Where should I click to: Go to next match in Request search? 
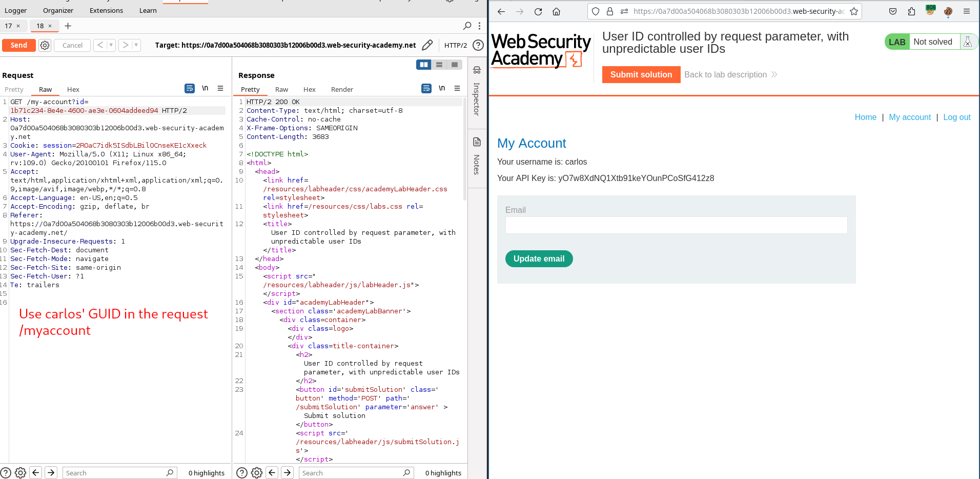pos(51,473)
